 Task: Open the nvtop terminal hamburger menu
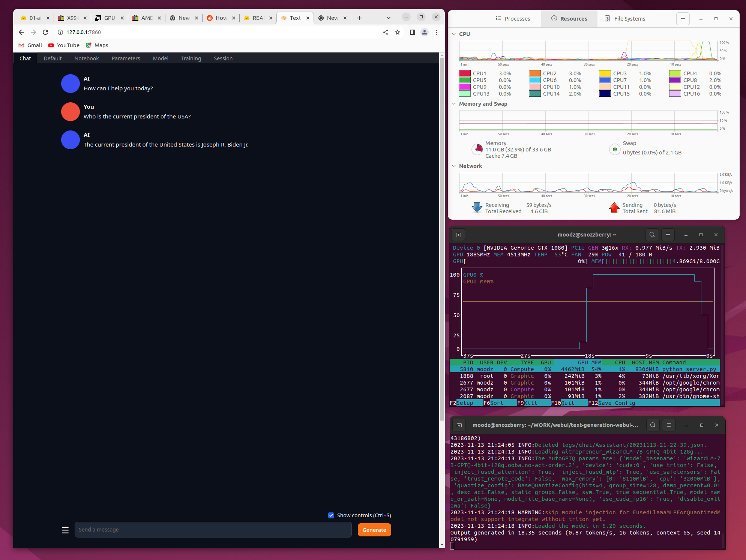pos(668,235)
